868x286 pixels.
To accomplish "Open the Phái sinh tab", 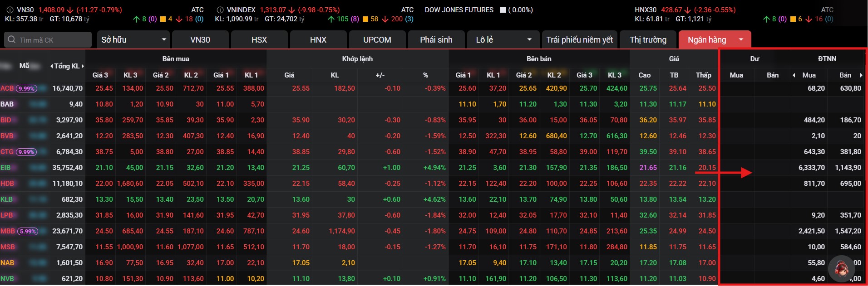I will pyautogui.click(x=436, y=40).
